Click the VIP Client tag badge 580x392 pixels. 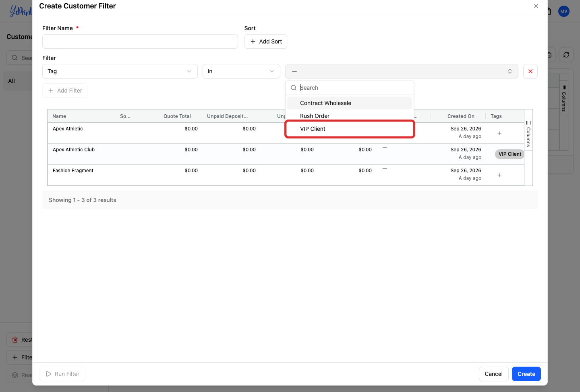tap(510, 154)
